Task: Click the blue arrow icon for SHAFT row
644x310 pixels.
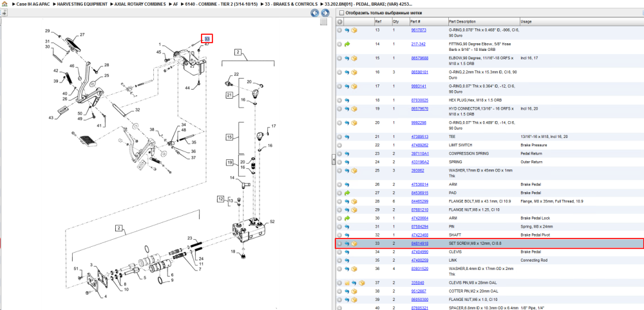Action: click(x=346, y=235)
